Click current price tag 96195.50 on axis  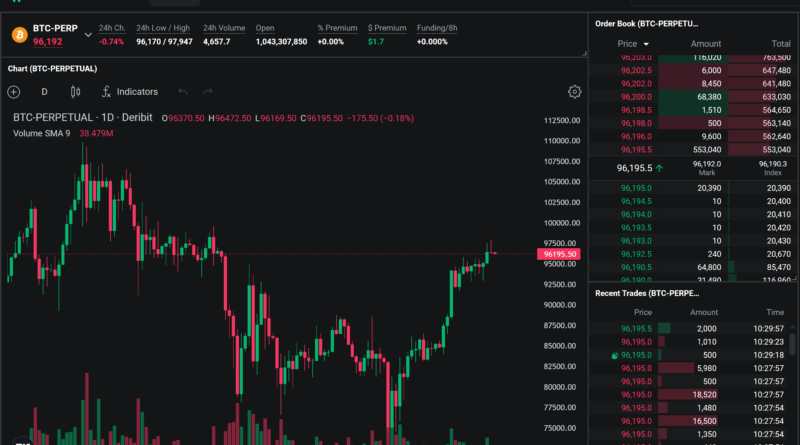point(559,254)
